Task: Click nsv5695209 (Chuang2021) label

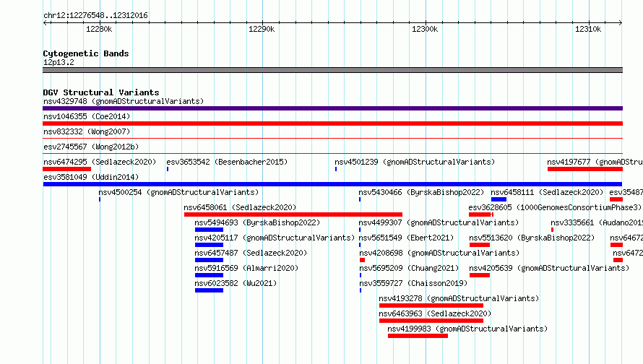Action: pos(409,268)
